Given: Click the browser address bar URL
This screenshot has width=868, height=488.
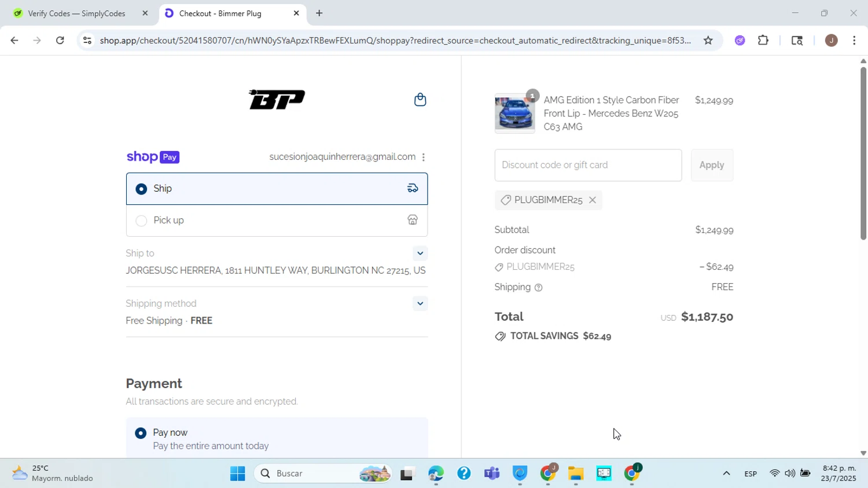Looking at the screenshot, I should [x=395, y=41].
